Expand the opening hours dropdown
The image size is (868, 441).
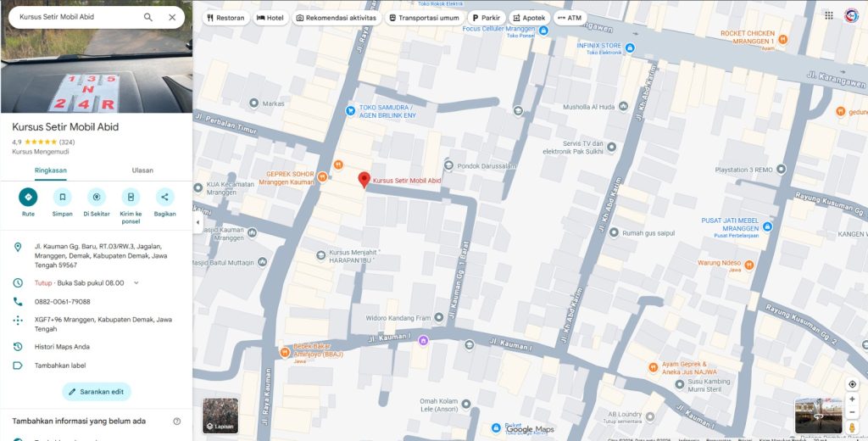[136, 282]
